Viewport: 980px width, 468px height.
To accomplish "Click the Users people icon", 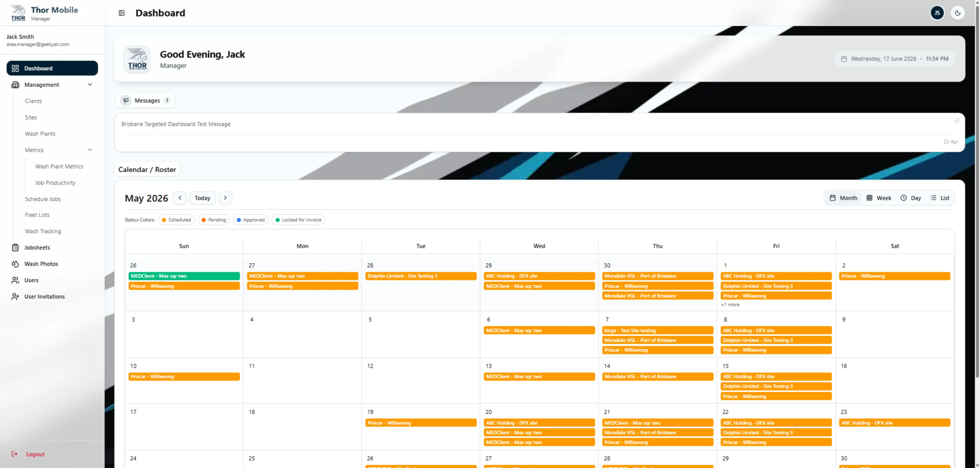I will point(15,280).
